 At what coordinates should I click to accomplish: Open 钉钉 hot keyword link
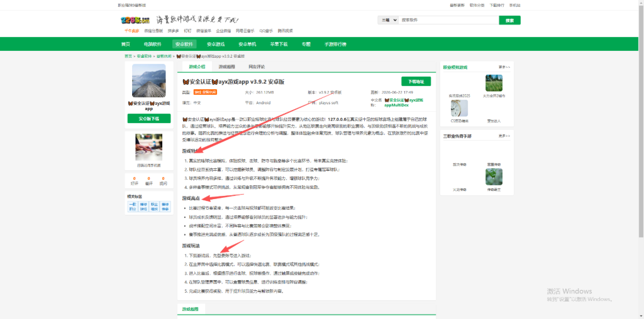[x=187, y=31]
